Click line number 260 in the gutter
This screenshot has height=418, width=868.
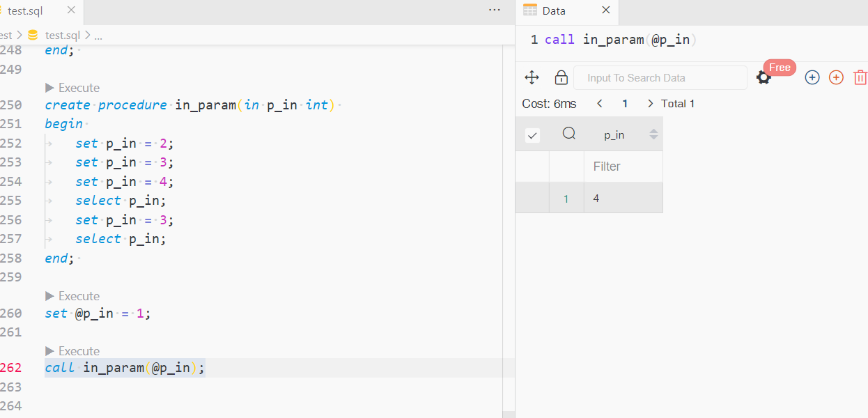(11, 313)
